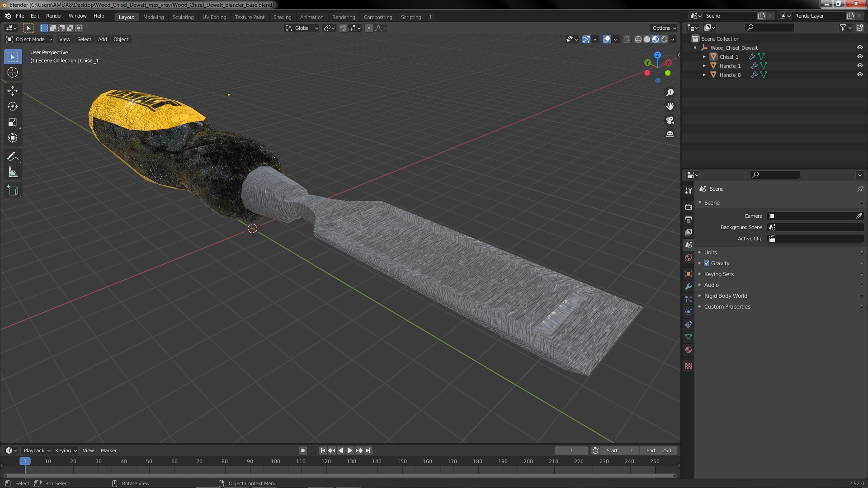Select the Add Cube tool
Image resolution: width=868 pixels, height=488 pixels.
[x=13, y=191]
